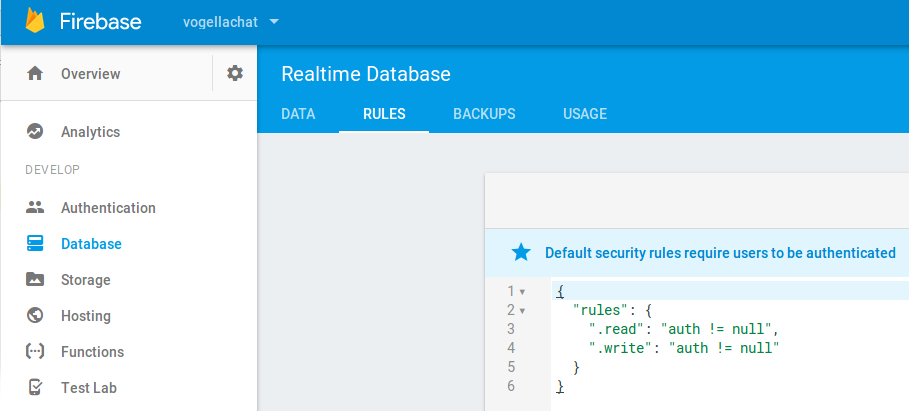Open Functions section

(92, 352)
